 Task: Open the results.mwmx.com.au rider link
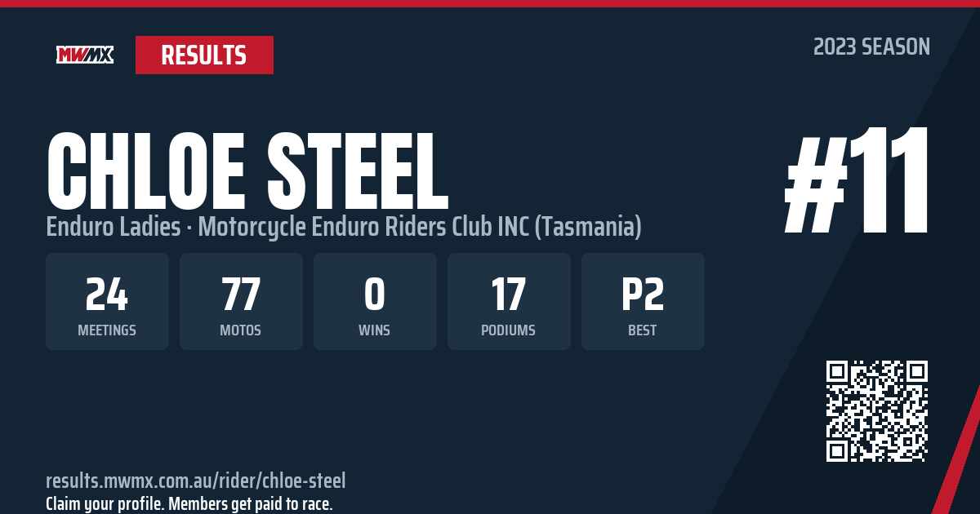tap(196, 481)
